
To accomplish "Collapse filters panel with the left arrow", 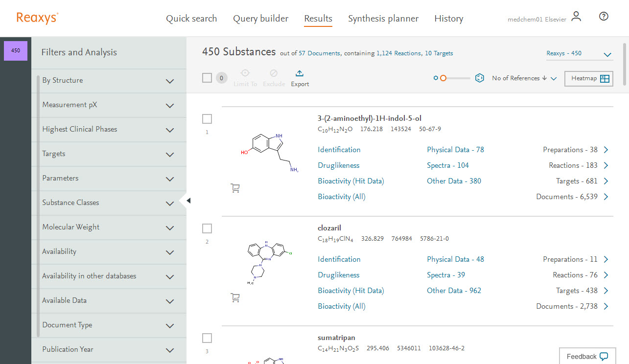I will pyautogui.click(x=188, y=201).
